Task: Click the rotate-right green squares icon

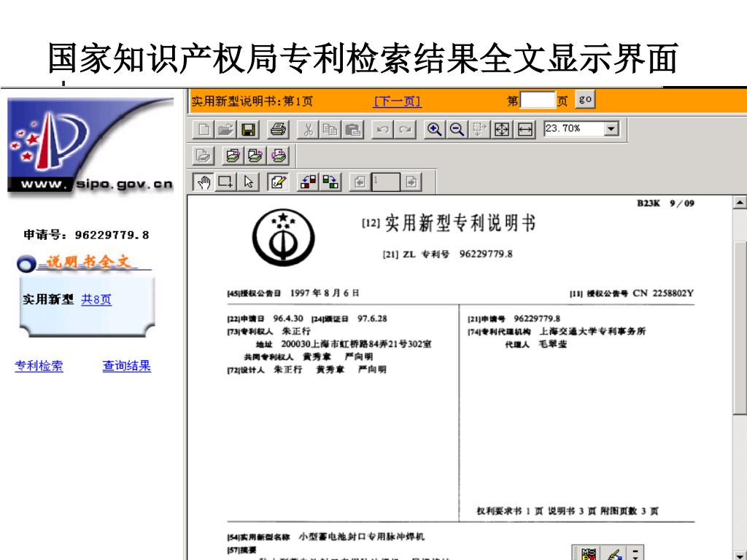Action: pyautogui.click(x=330, y=182)
